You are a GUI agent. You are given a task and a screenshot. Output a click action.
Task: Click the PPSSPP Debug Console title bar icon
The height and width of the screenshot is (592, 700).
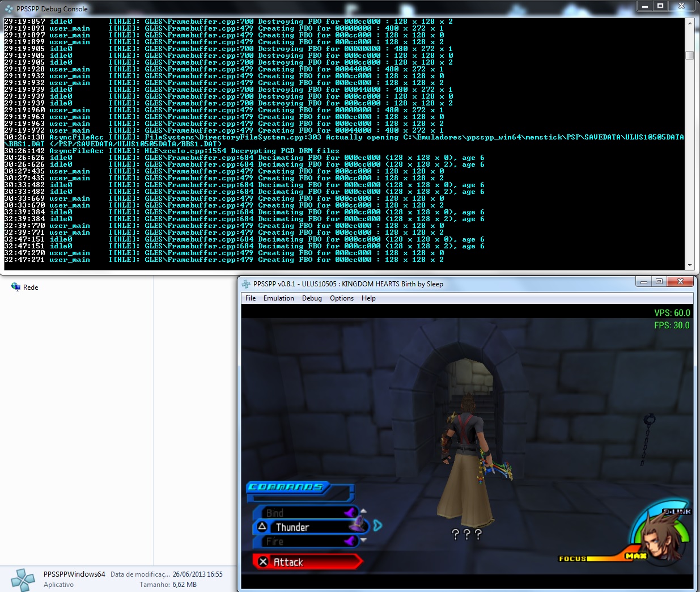(9, 9)
